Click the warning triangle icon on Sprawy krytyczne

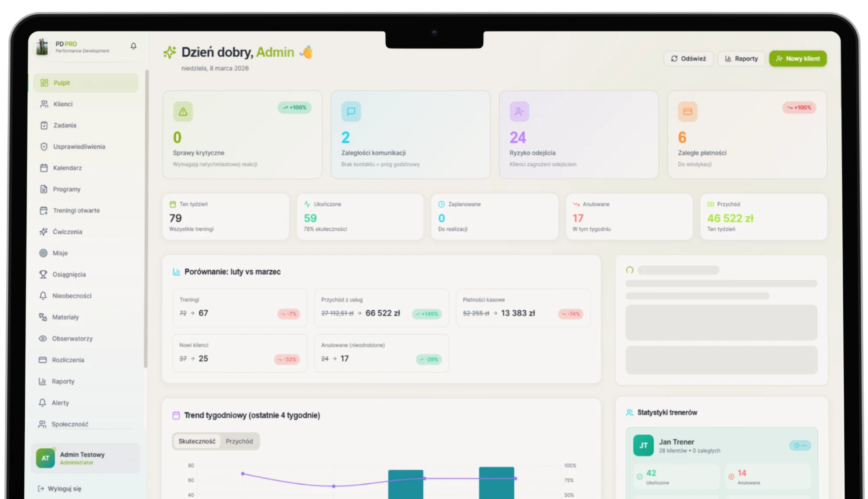coord(183,112)
